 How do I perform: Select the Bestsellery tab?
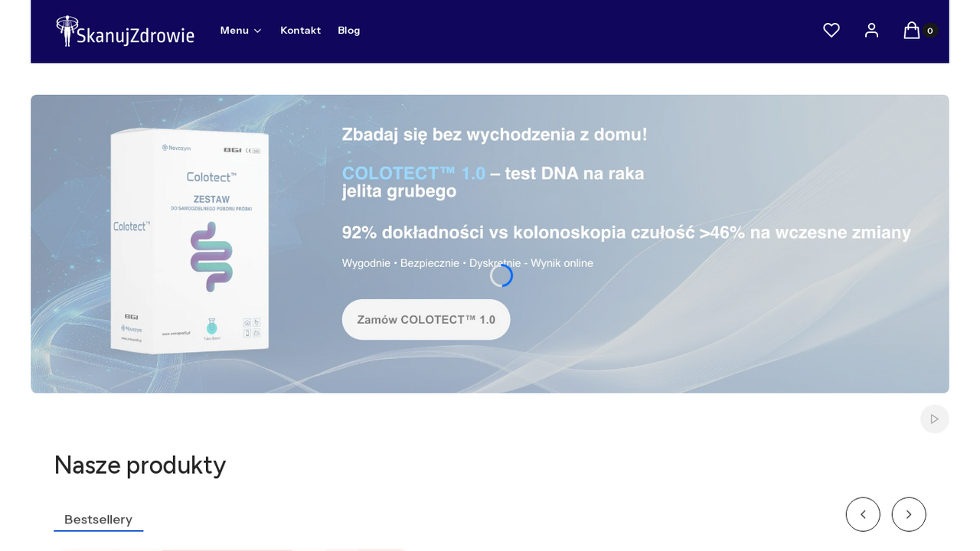[x=98, y=520]
